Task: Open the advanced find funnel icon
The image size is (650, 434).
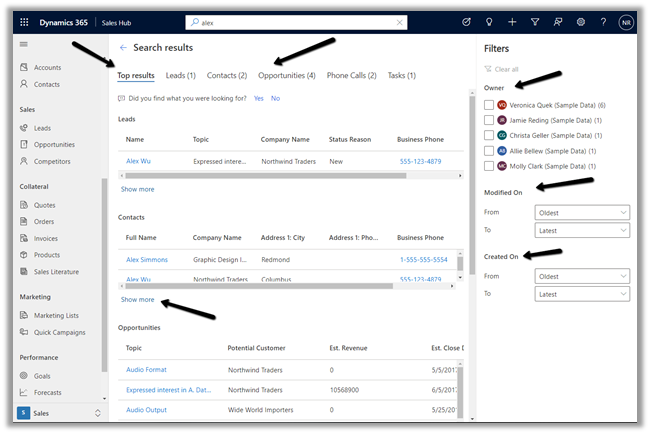Action: (x=535, y=21)
